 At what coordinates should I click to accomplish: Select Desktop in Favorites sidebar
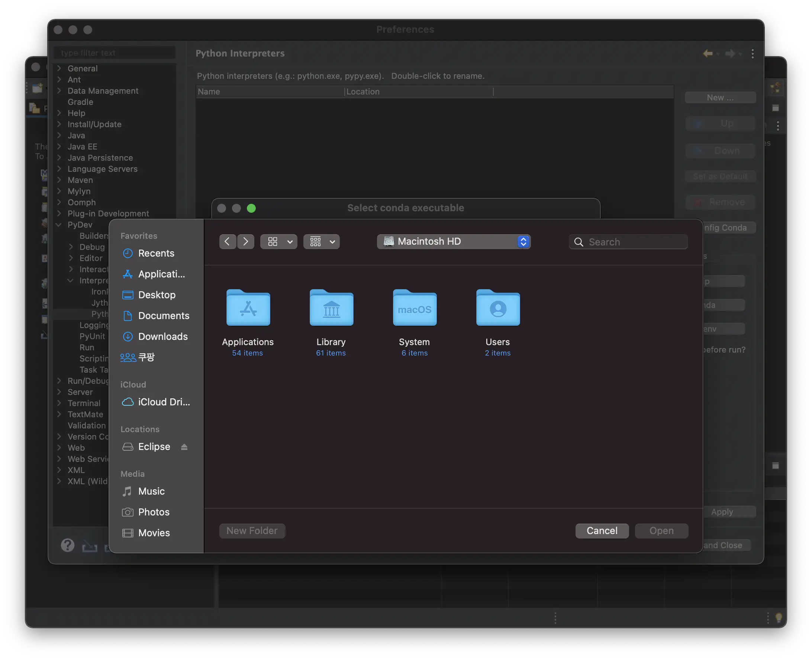click(157, 295)
